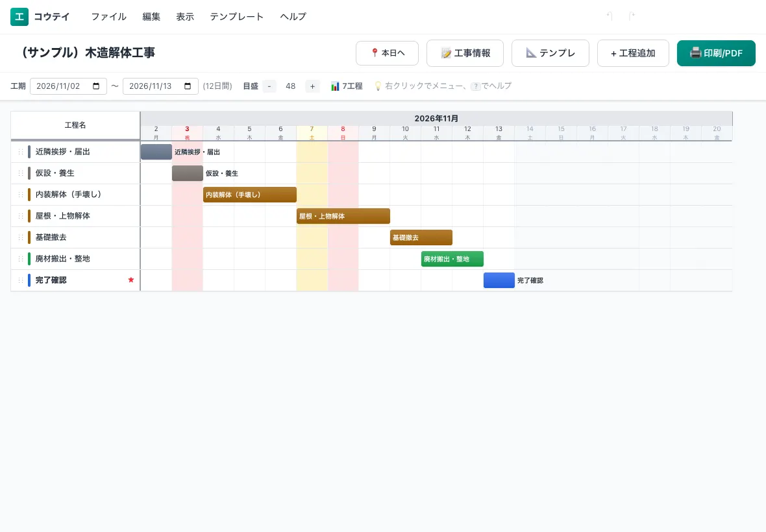Open calendar picker for end date 2026/11/13
766x532 pixels.
click(x=188, y=86)
